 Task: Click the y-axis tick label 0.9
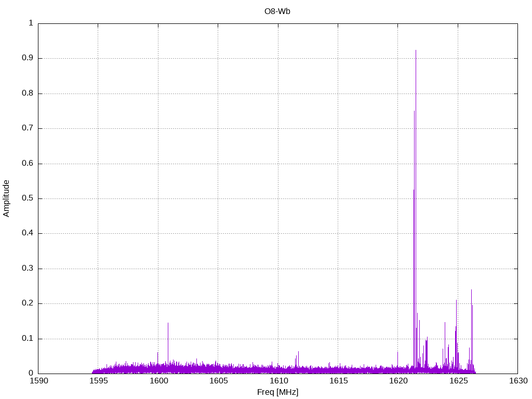click(x=28, y=58)
